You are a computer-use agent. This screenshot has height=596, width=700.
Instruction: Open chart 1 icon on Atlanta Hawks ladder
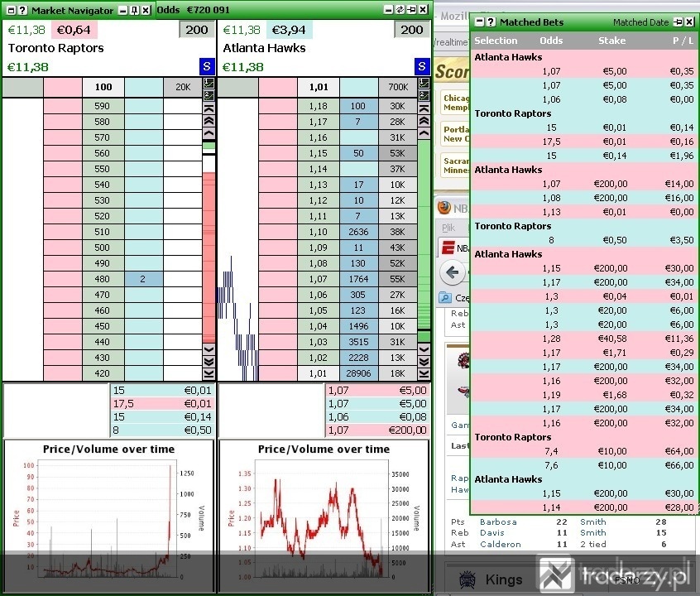[x=424, y=83]
